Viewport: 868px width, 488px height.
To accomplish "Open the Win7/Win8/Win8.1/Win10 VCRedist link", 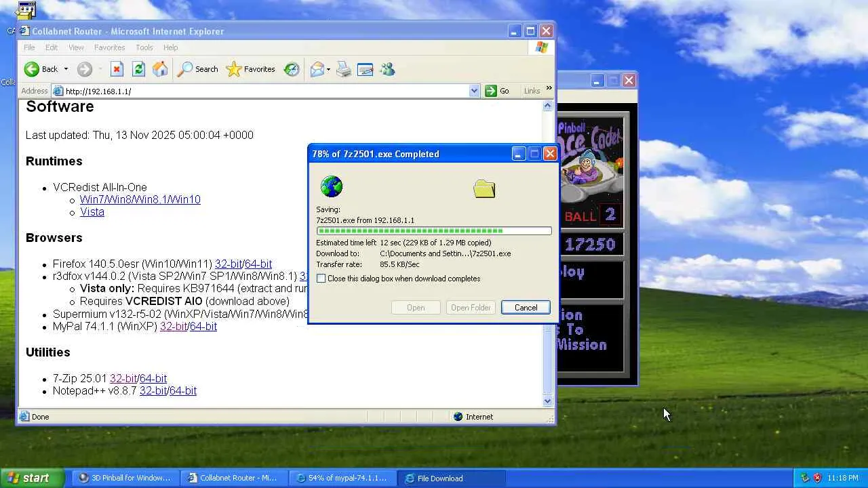I will click(140, 199).
